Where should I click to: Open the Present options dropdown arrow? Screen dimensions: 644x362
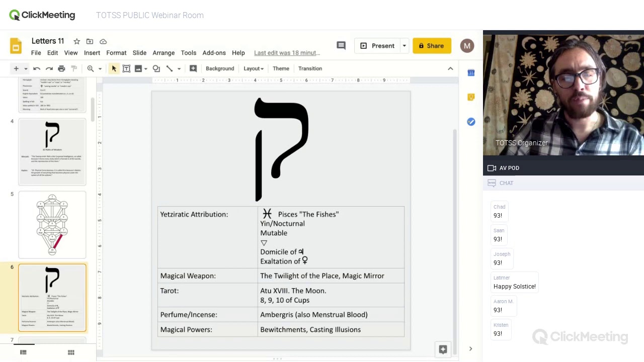[404, 46]
